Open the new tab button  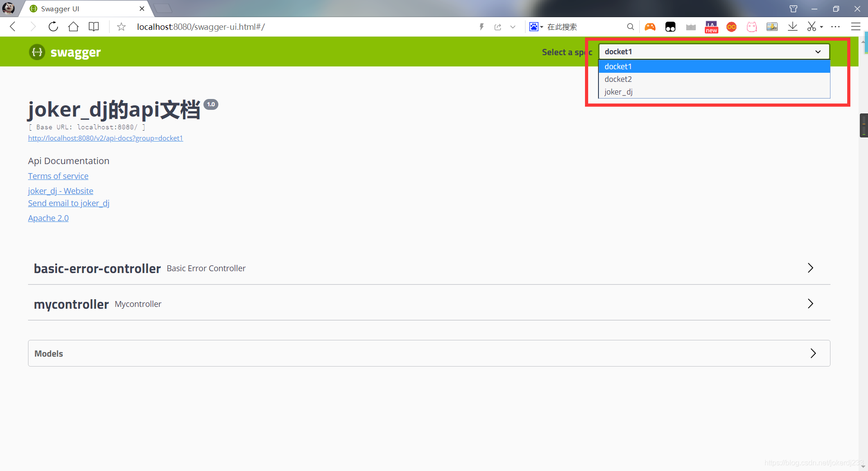coord(163,9)
